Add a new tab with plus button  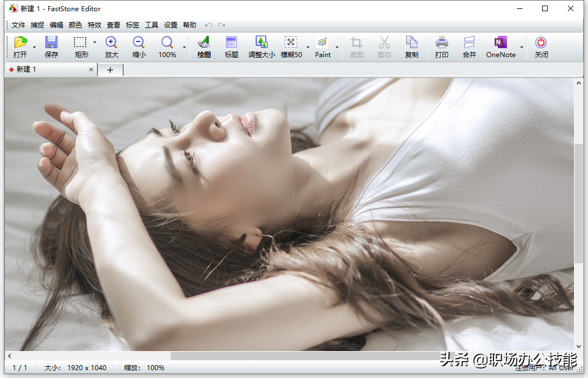[x=110, y=70]
